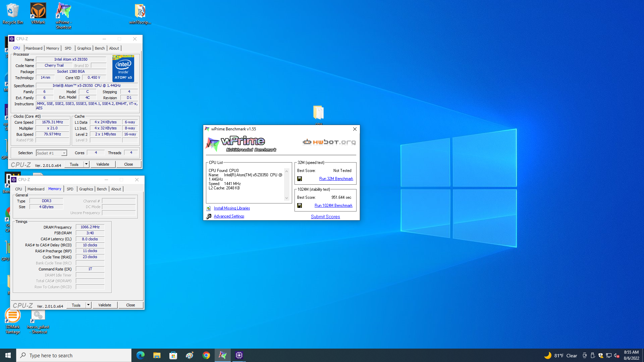This screenshot has width=644, height=362.
Task: Open Google Chrome from the taskbar
Action: click(206, 355)
